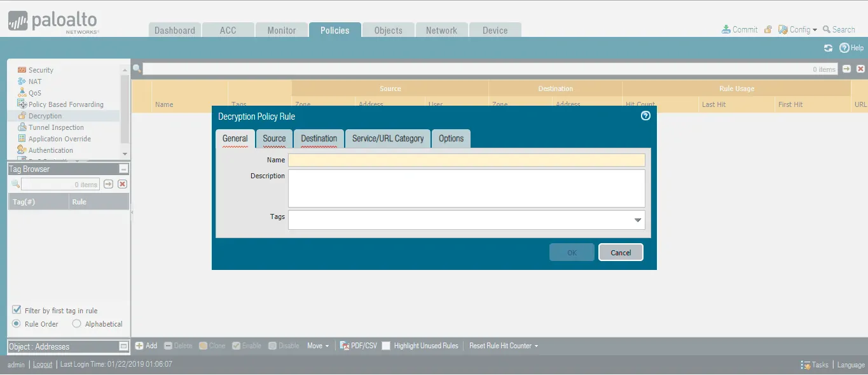
Task: Export rules using PDF/CSV icon
Action: [345, 346]
